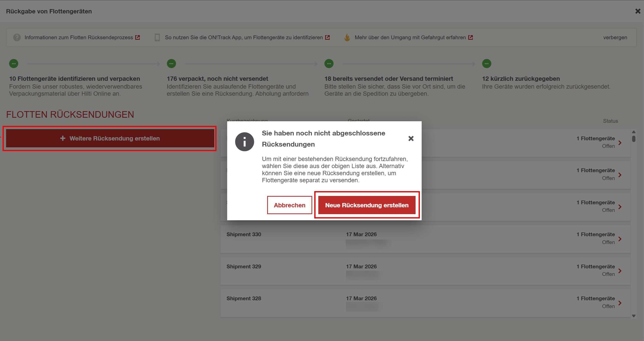Image resolution: width=644 pixels, height=341 pixels.
Task: Click green step circle for bereits versendet
Action: tap(329, 64)
